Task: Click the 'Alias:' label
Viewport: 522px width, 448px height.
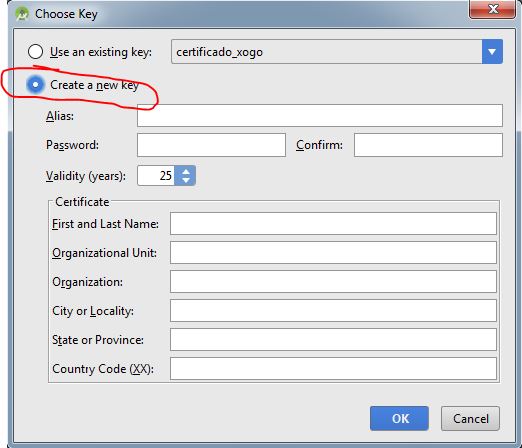Action: tap(60, 116)
